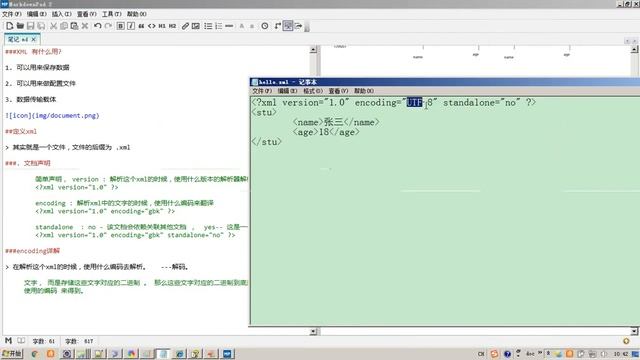Open Notepad Format menu
Viewport: 640px width, 360px height.
(x=313, y=91)
